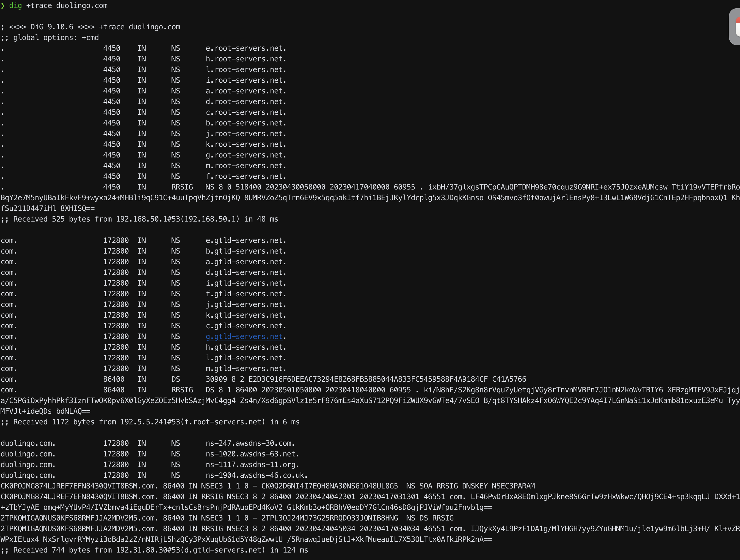
Task: Click ns-1117.awsdns-11.org. nameserver entry
Action: point(252,465)
